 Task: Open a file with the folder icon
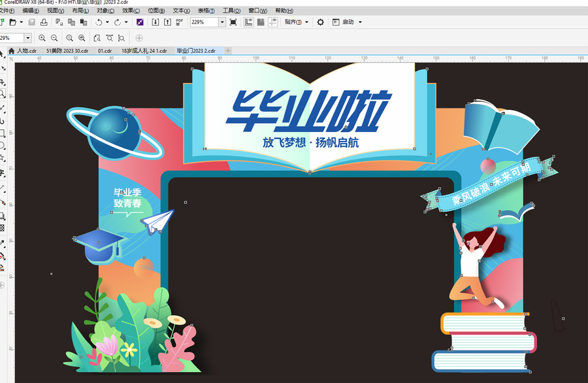tap(13, 22)
